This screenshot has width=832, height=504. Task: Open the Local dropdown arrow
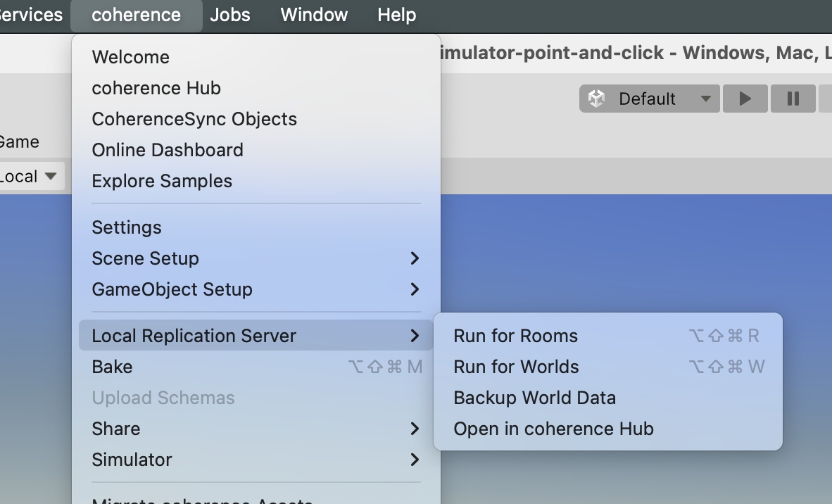click(50, 176)
